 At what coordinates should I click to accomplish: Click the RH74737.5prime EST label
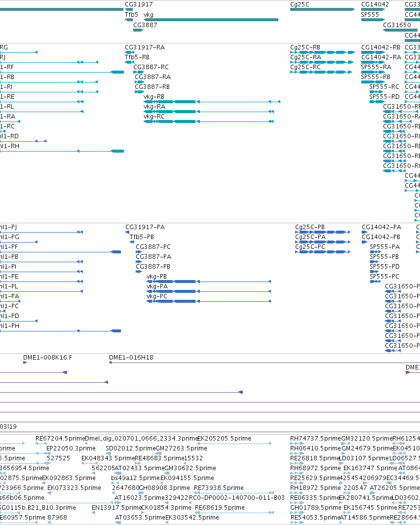pyautogui.click(x=315, y=439)
